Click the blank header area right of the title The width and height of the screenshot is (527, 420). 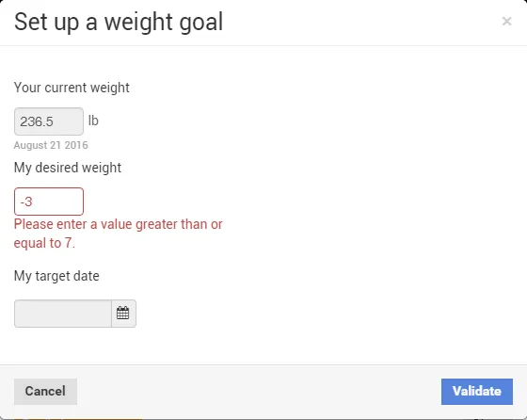[x=361, y=23]
